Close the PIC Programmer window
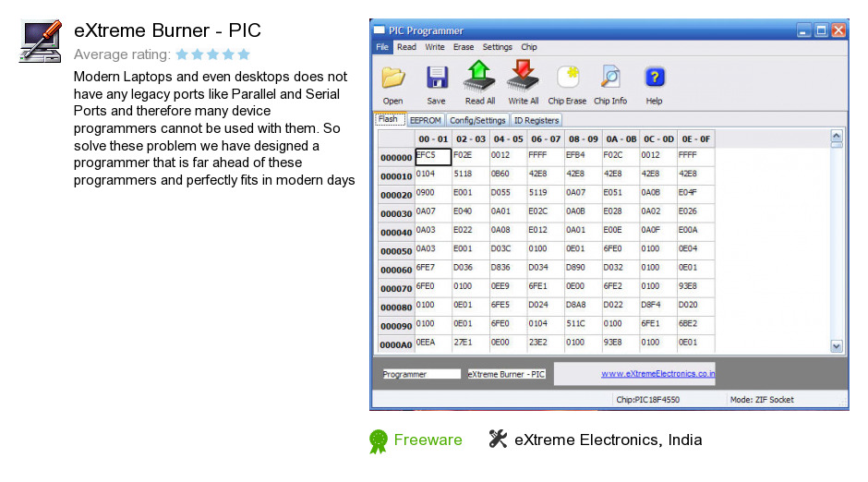Screen dimensions: 868x482 (x=838, y=30)
